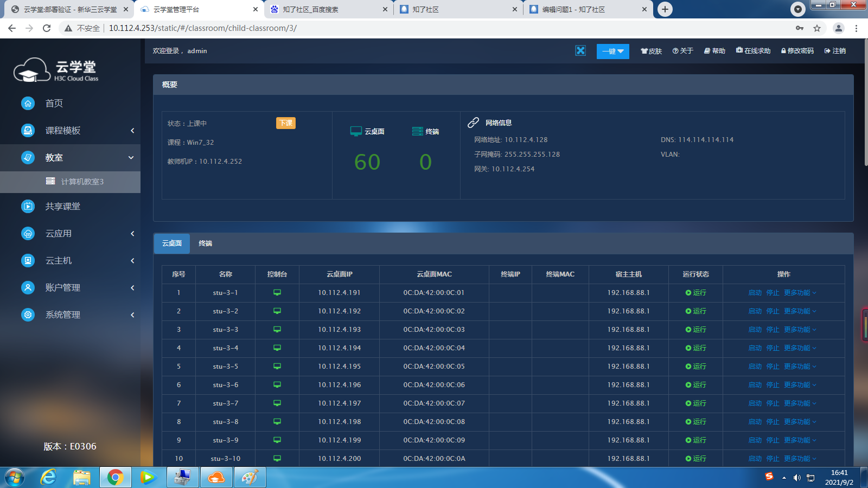Open a new browser tab
868x488 pixels.
coord(665,9)
